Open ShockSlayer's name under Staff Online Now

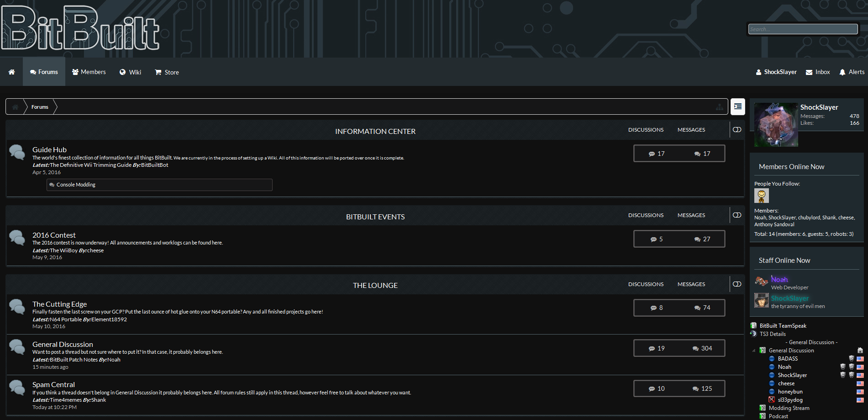pos(790,298)
